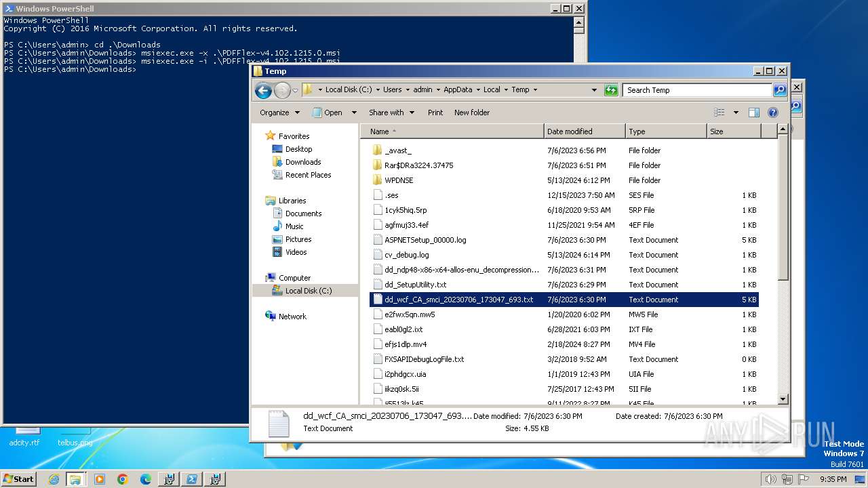
Task: Select Recent Places in Favorites
Action: [308, 175]
